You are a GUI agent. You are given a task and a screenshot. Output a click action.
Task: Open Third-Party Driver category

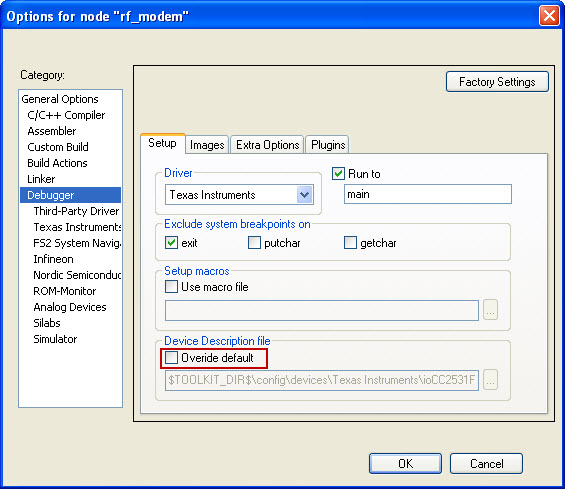point(76,211)
